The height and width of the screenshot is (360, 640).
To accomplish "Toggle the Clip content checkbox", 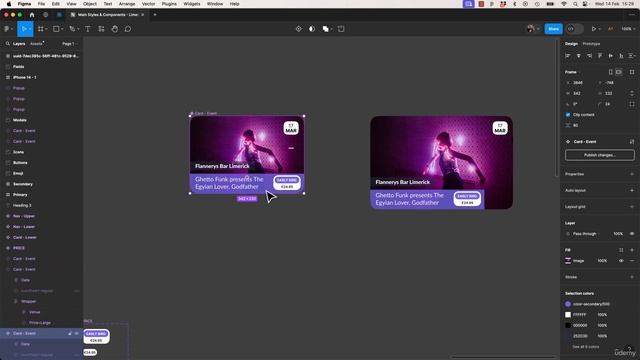I will click(x=568, y=115).
